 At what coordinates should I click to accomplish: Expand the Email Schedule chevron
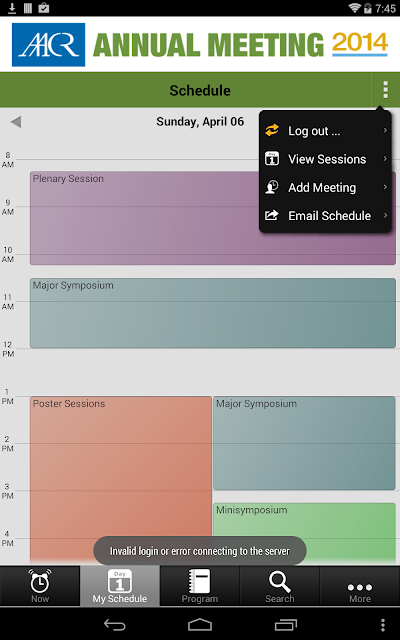click(x=385, y=216)
